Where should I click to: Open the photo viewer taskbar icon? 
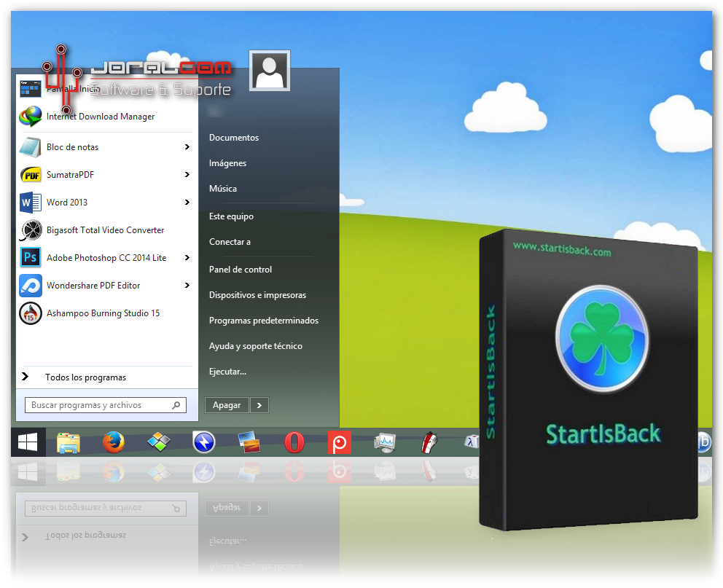pos(249,442)
